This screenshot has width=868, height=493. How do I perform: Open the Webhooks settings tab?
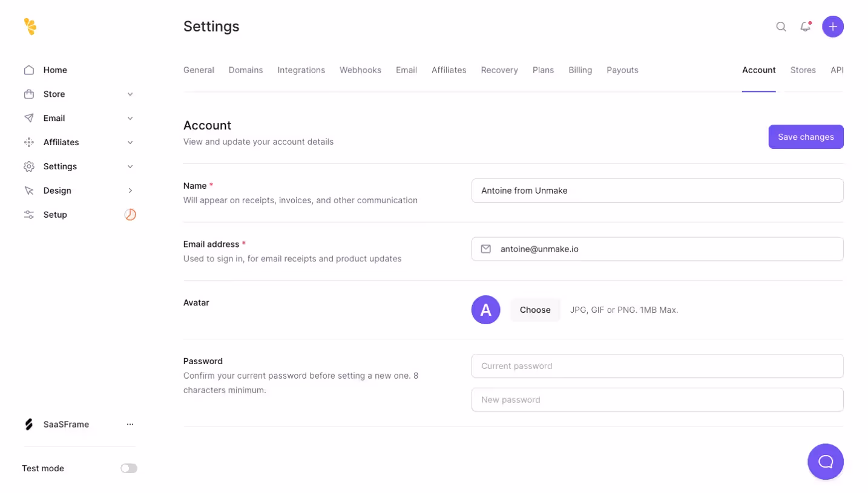tap(360, 70)
